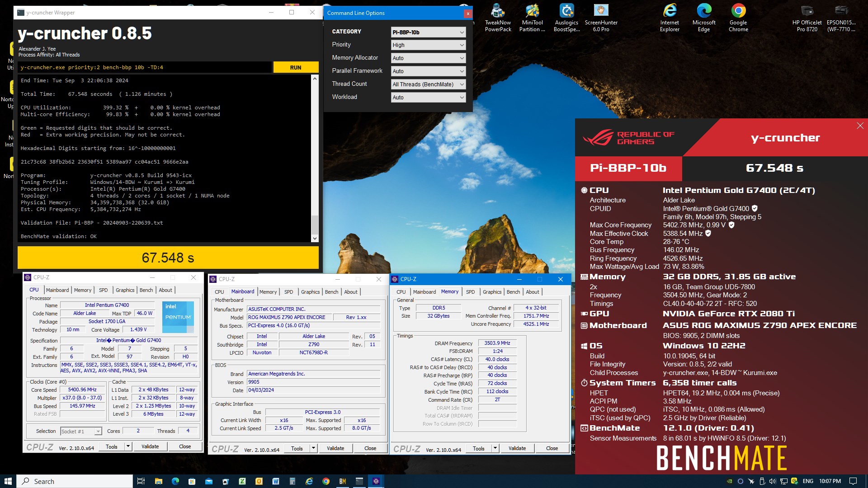The image size is (868, 488).
Task: Open Microsoft Store taskbar icon
Action: [192, 481]
